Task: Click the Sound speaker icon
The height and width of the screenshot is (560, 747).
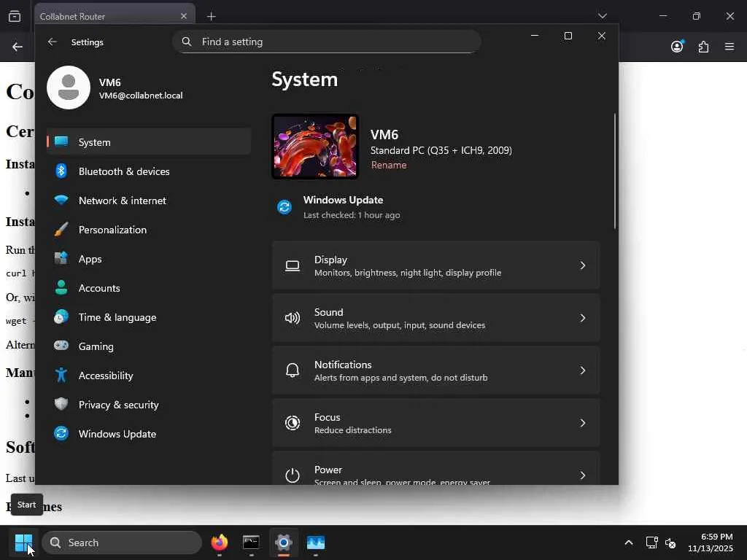Action: [x=293, y=318]
